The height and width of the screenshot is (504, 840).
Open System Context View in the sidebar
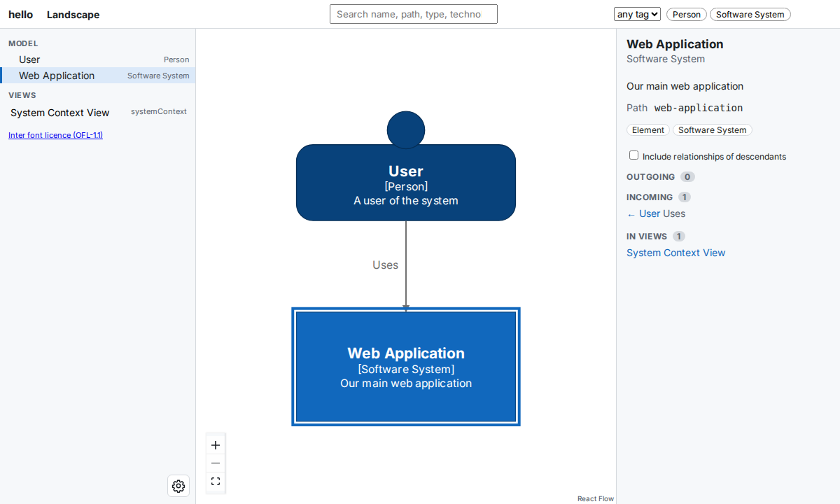98,113
